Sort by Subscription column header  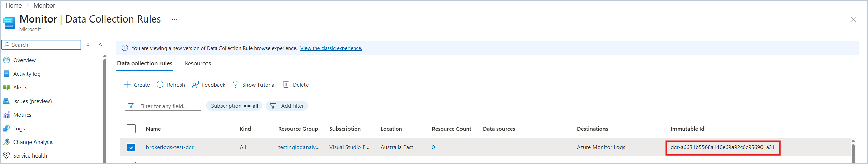coord(345,129)
